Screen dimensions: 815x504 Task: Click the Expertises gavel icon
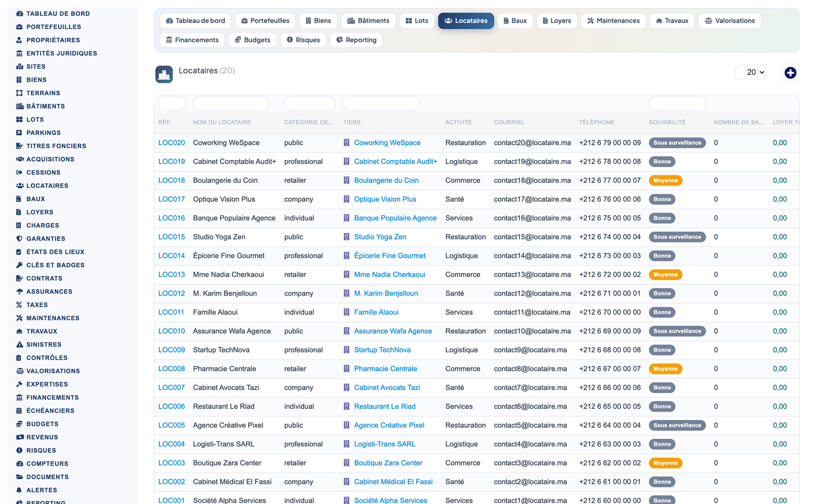[20, 384]
